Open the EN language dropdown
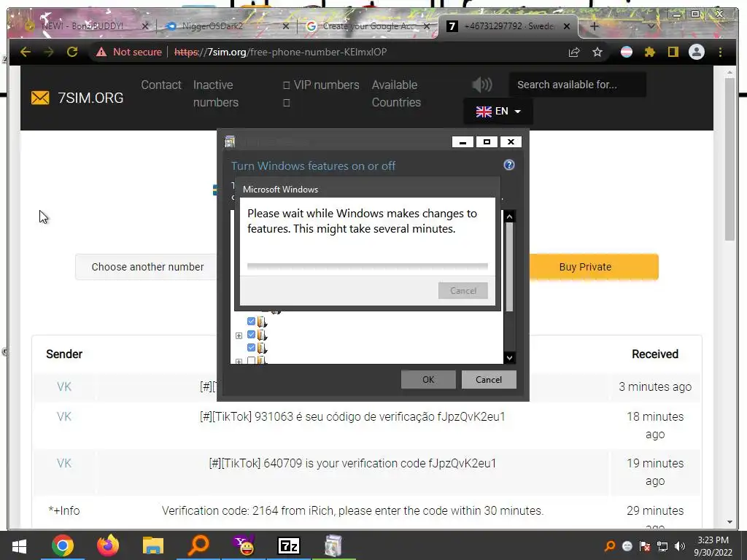The width and height of the screenshot is (747, 560). pos(498,112)
